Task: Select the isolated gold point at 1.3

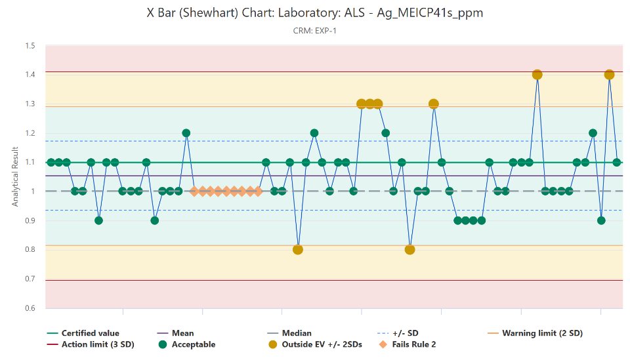Action: click(x=434, y=104)
